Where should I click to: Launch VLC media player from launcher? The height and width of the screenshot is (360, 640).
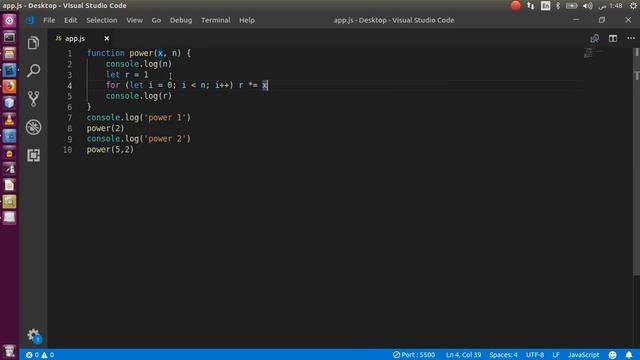9,119
